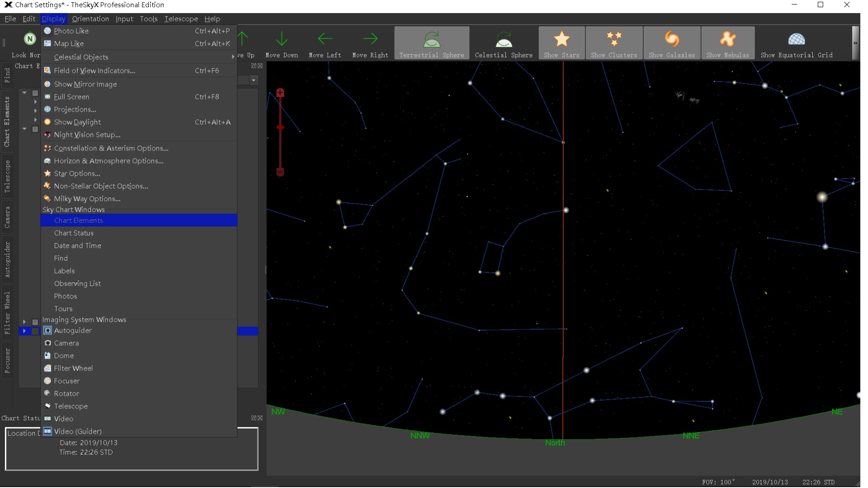This screenshot has width=868, height=488.
Task: Toggle Show Nebulas in the toolbar
Action: [x=728, y=43]
